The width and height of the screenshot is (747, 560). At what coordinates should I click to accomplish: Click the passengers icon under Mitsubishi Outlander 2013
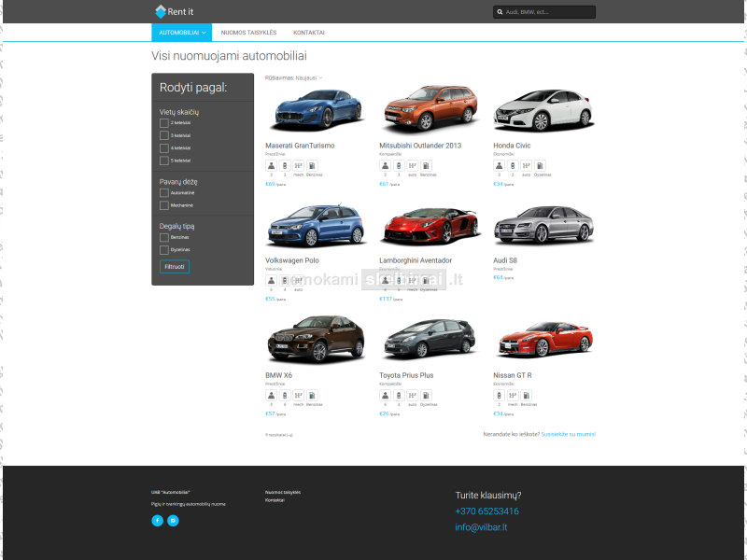[x=386, y=166]
